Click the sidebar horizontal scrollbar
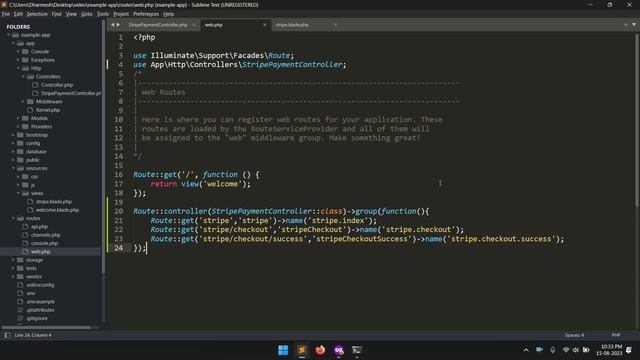 click(46, 327)
